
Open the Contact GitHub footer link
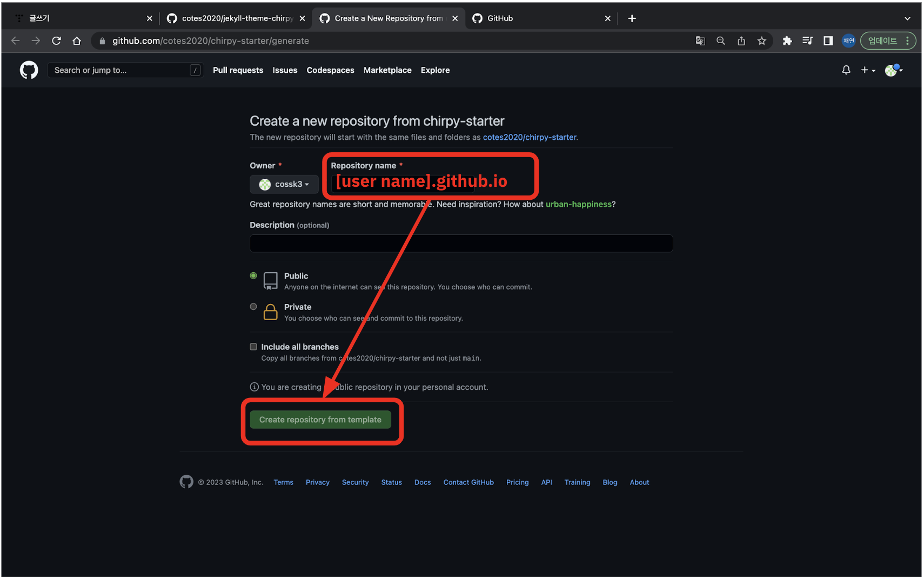(468, 482)
